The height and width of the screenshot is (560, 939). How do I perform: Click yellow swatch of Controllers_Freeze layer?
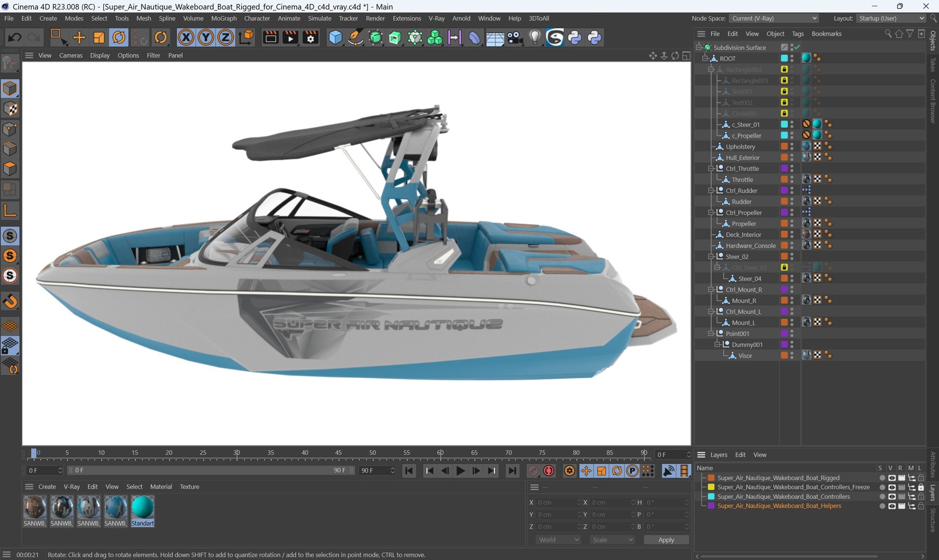click(x=711, y=487)
